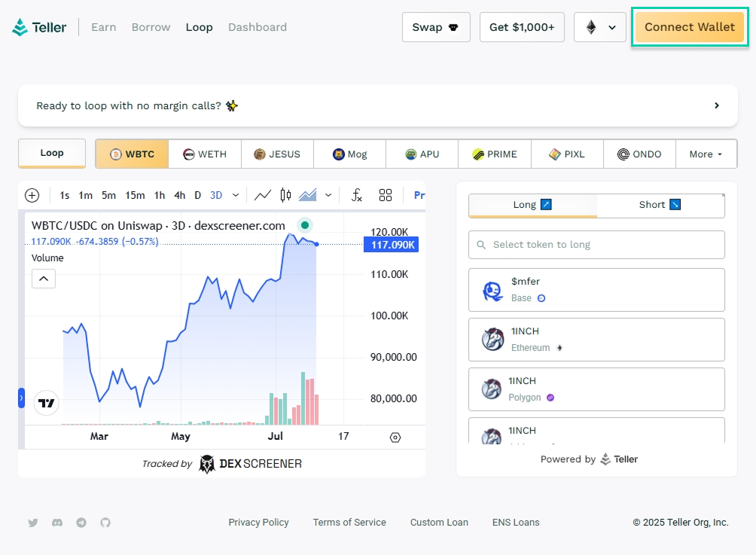Expand the margin calls banner chevron
This screenshot has height=555, width=756.
click(717, 105)
